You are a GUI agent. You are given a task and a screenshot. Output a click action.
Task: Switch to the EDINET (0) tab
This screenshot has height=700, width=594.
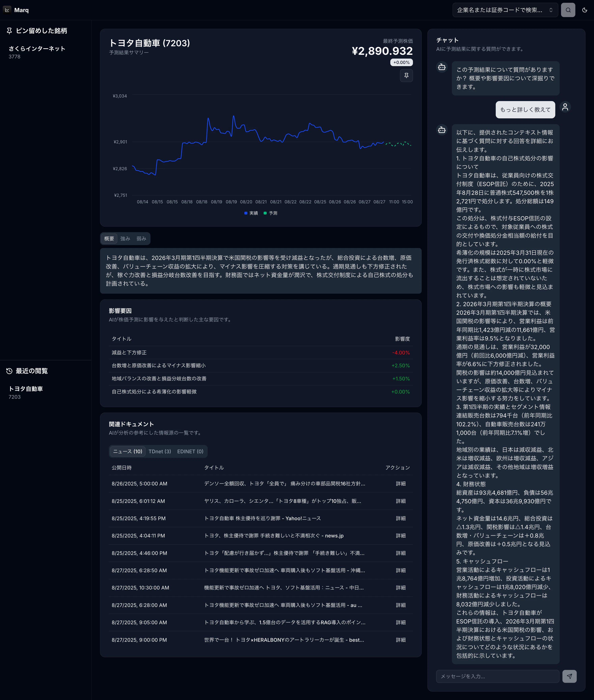(x=190, y=451)
